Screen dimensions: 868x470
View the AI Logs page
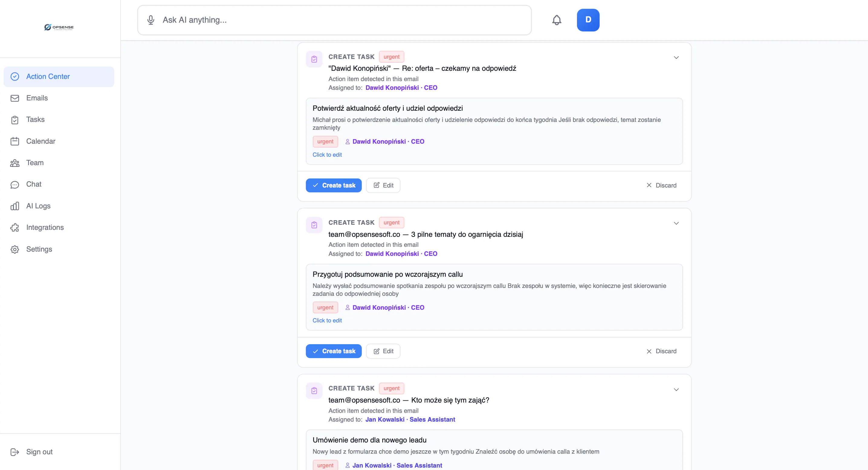coord(59,206)
